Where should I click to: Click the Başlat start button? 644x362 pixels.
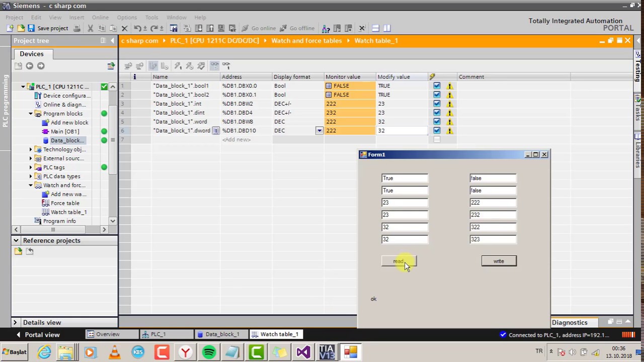click(x=15, y=352)
